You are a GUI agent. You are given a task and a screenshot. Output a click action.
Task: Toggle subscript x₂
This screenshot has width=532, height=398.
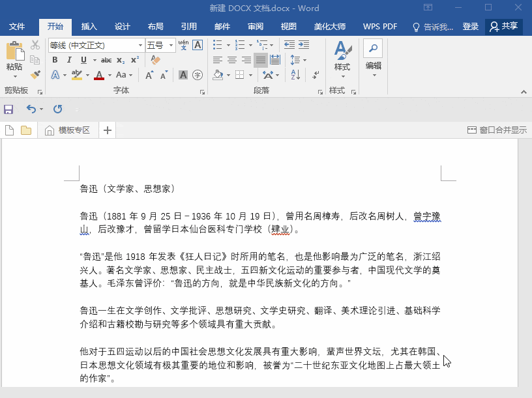[121, 61]
